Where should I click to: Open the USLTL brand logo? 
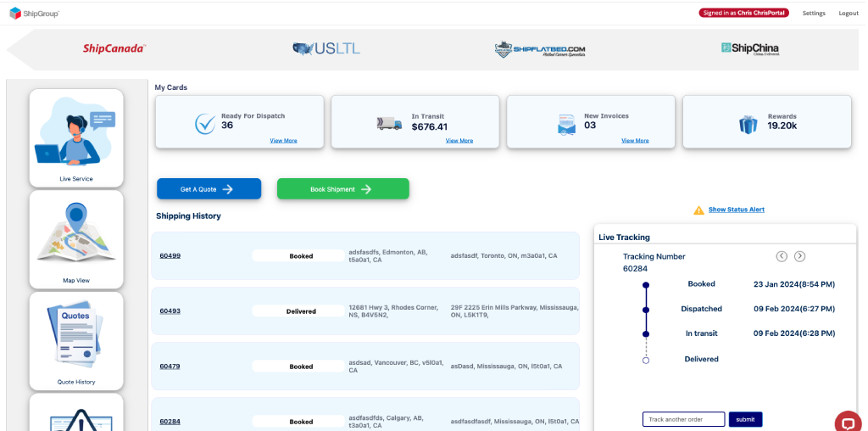(326, 48)
